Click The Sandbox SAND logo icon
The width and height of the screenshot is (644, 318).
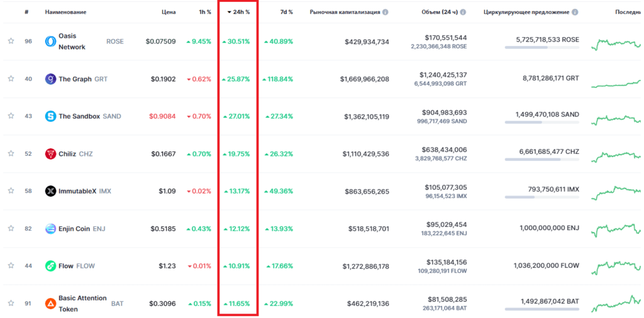pos(50,116)
